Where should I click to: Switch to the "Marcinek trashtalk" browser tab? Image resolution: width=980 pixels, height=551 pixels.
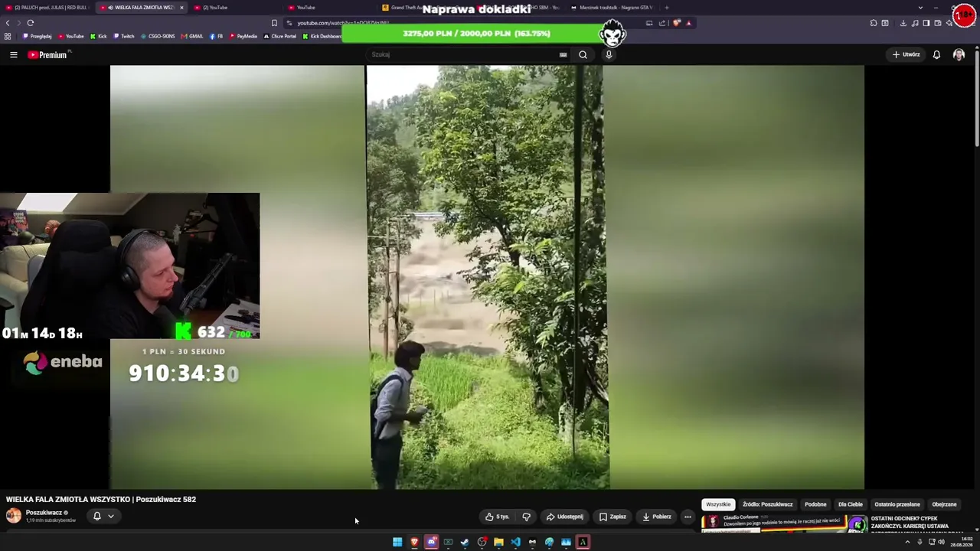point(612,8)
